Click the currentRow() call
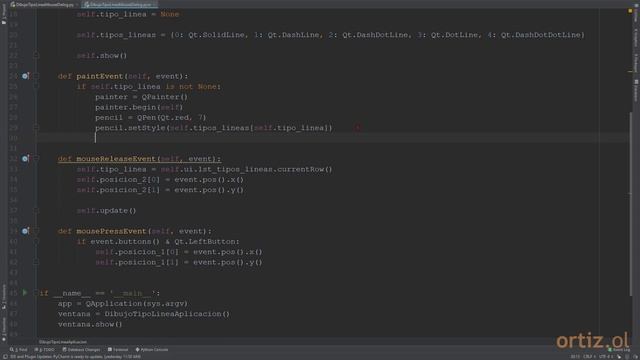Image resolution: width=640 pixels, height=360 pixels. click(x=305, y=169)
